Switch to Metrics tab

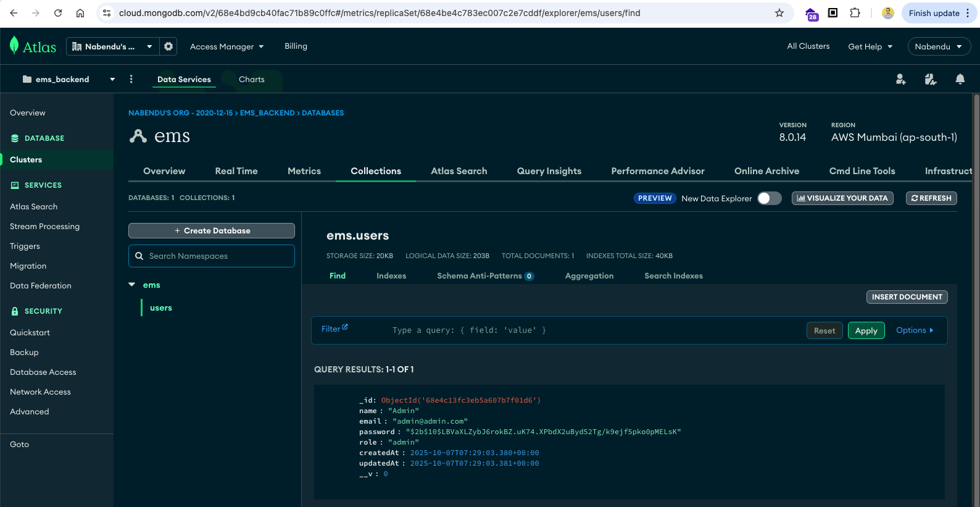click(x=304, y=171)
